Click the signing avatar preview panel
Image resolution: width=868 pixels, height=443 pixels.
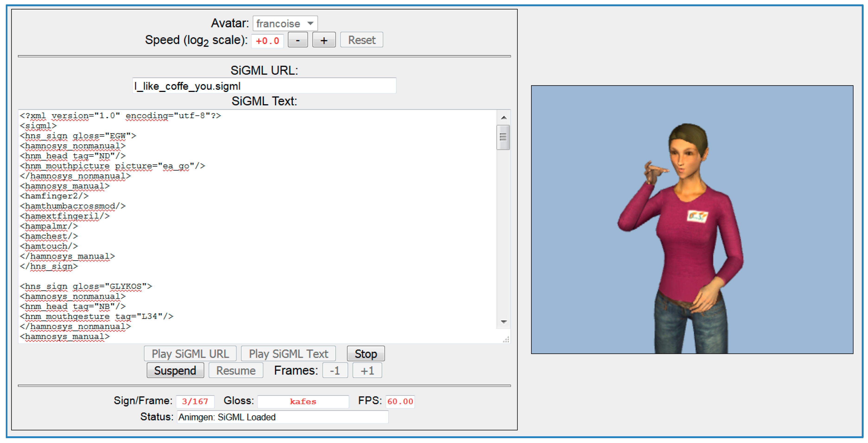692,220
